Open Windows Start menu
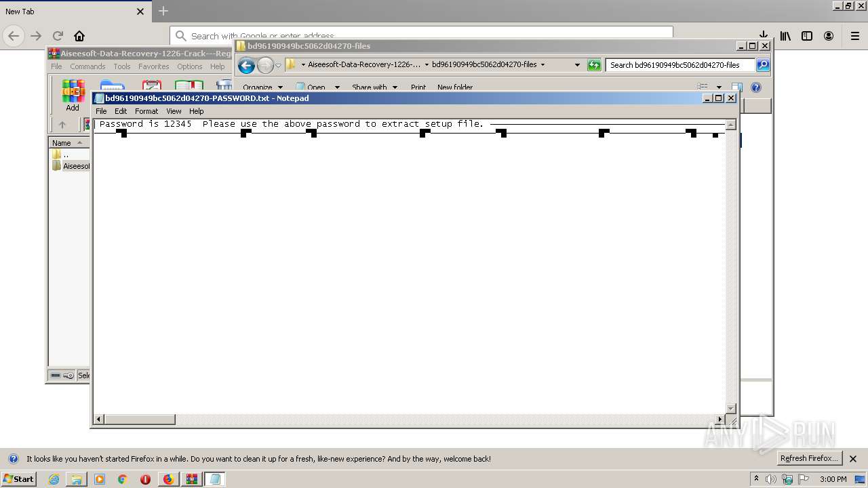This screenshot has width=868, height=488. click(19, 479)
